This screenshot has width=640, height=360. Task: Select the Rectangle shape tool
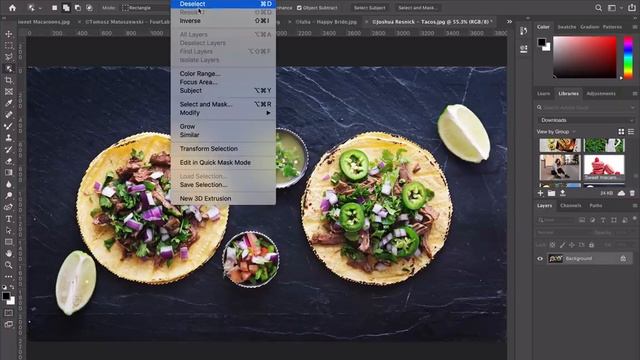(x=9, y=242)
